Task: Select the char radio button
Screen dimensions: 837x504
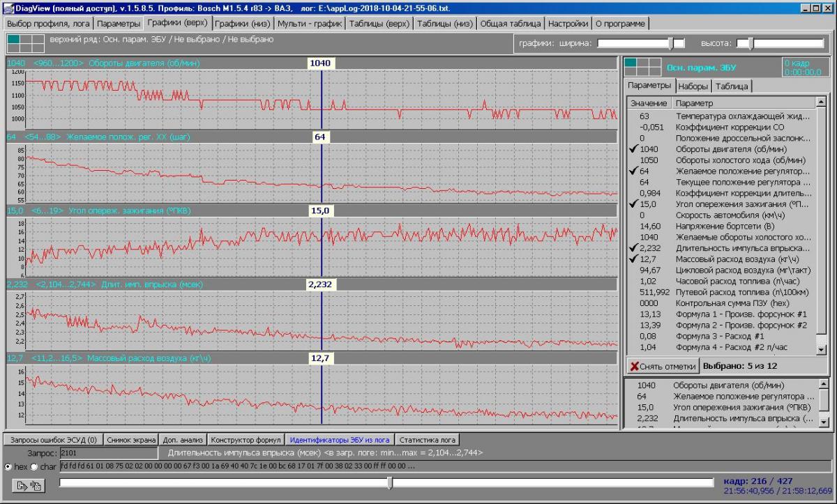Action: point(34,466)
